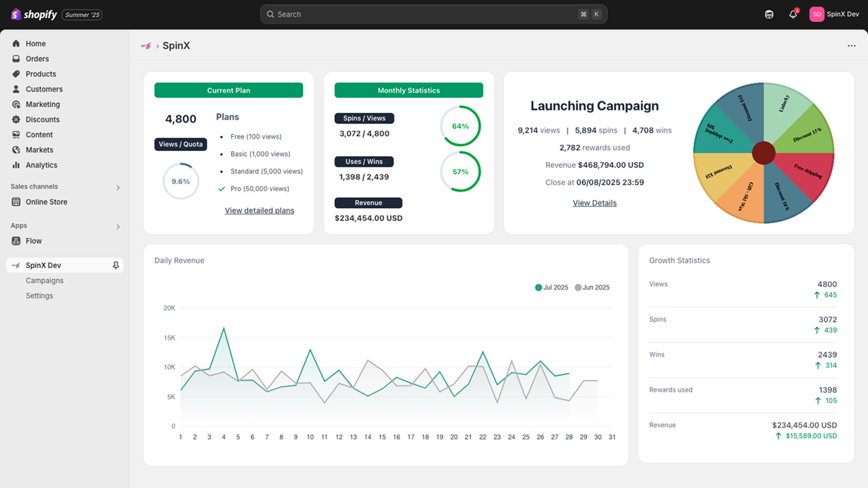This screenshot has height=488, width=868.
Task: Click the Analytics bar chart icon
Action: point(16,165)
